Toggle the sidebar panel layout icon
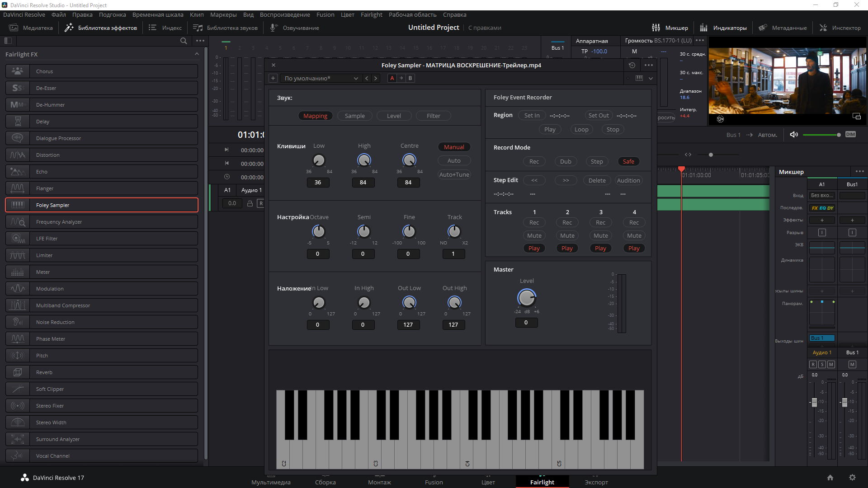Image resolution: width=868 pixels, height=488 pixels. tap(8, 41)
